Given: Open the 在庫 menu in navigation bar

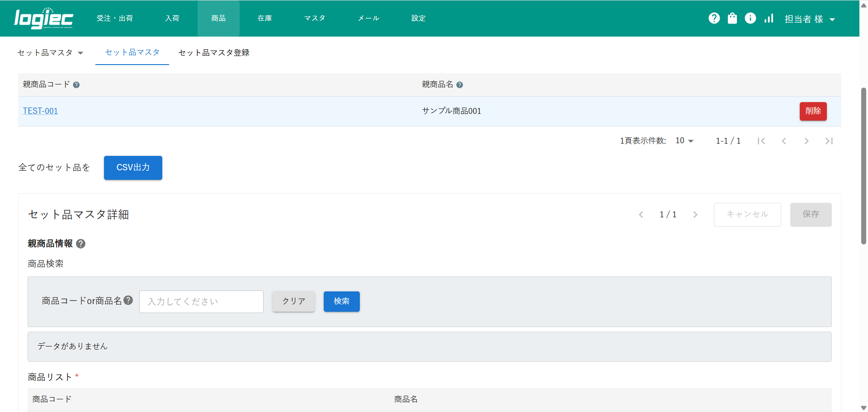Looking at the screenshot, I should point(264,19).
